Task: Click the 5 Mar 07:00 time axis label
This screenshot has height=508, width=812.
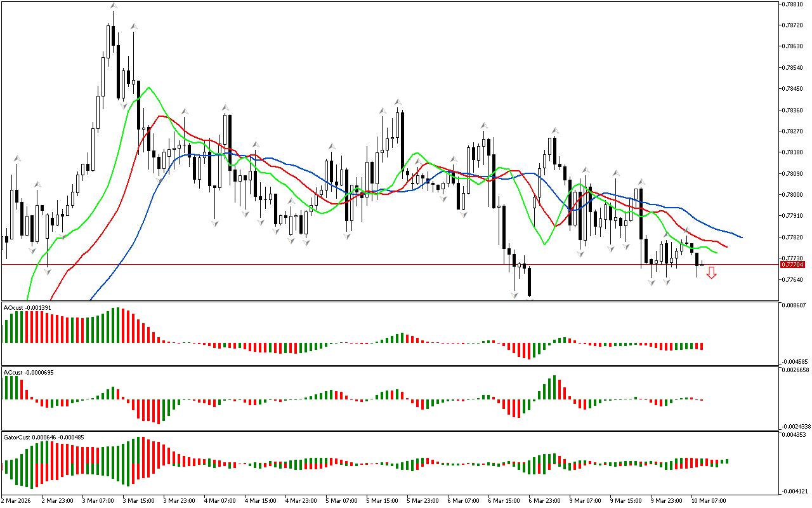Action: tap(343, 500)
